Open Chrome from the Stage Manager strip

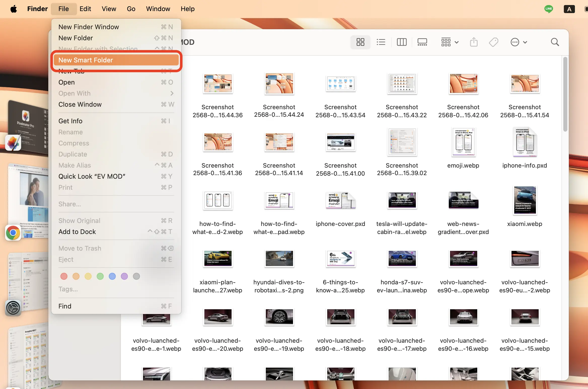[x=13, y=232]
